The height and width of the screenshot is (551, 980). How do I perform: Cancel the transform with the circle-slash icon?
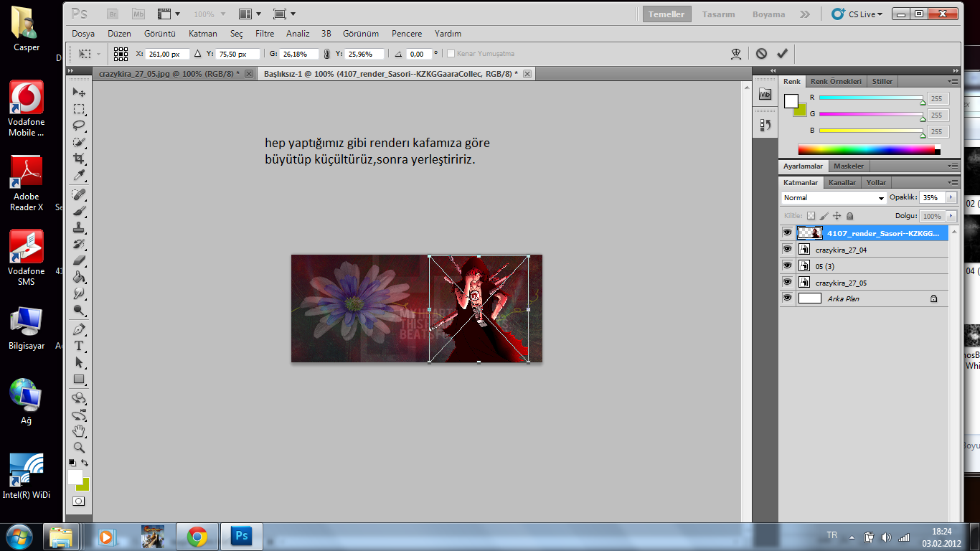pos(761,53)
